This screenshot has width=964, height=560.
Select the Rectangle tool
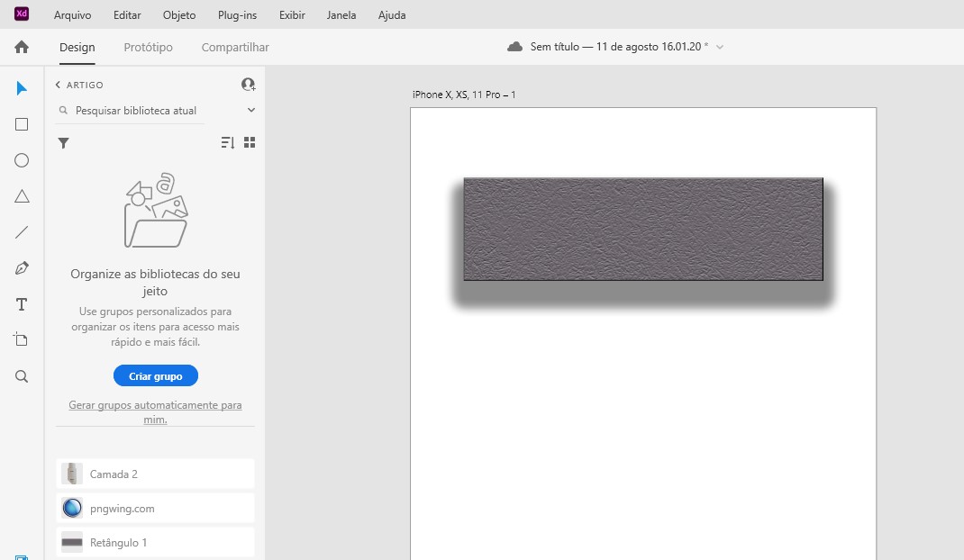point(22,124)
